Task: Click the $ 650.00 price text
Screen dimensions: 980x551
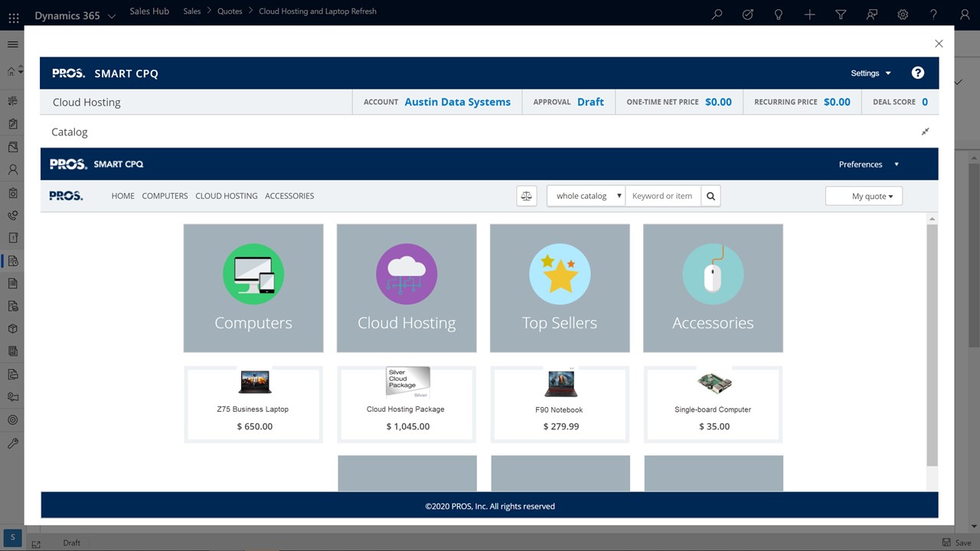Action: click(255, 426)
